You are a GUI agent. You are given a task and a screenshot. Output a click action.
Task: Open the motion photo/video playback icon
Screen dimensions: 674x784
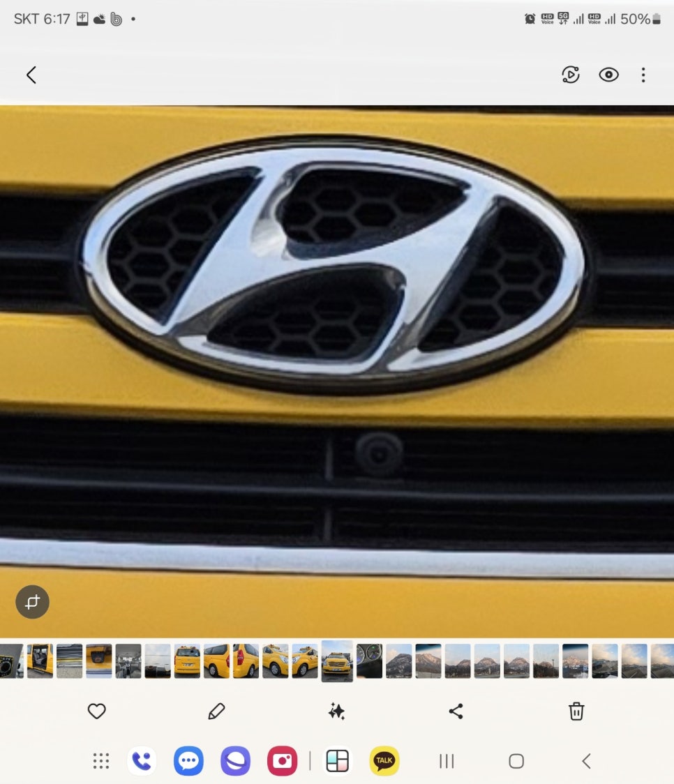point(571,75)
